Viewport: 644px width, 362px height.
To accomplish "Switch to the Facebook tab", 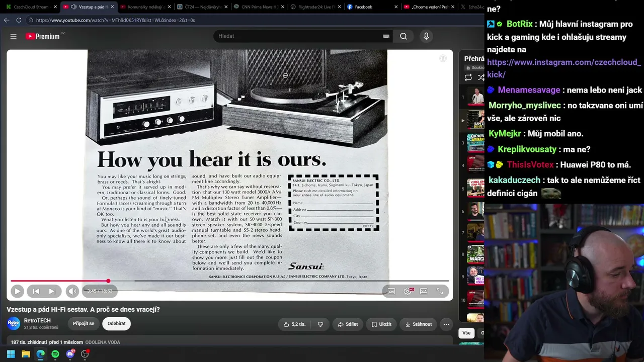I will coord(373,7).
